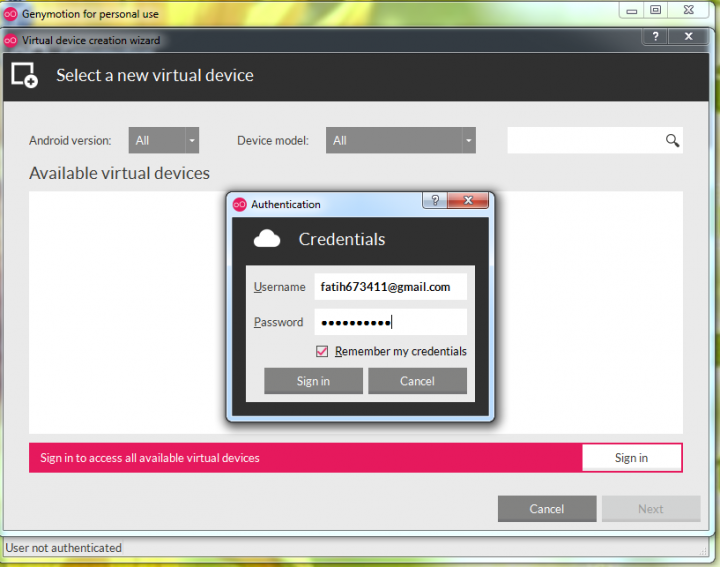This screenshot has width=720, height=567.
Task: Close the Virtual device creation wizard
Action: point(688,36)
